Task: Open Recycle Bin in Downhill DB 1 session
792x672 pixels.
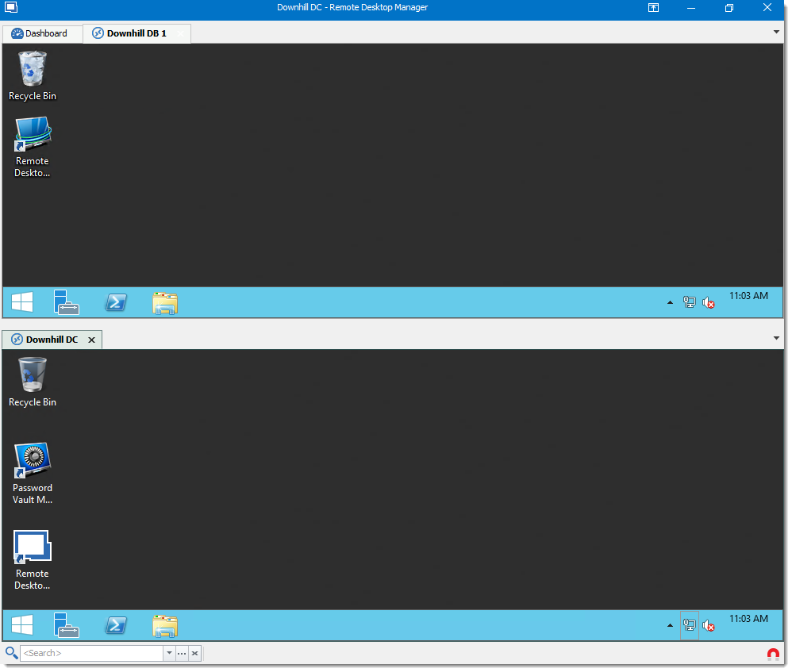Action: (33, 75)
